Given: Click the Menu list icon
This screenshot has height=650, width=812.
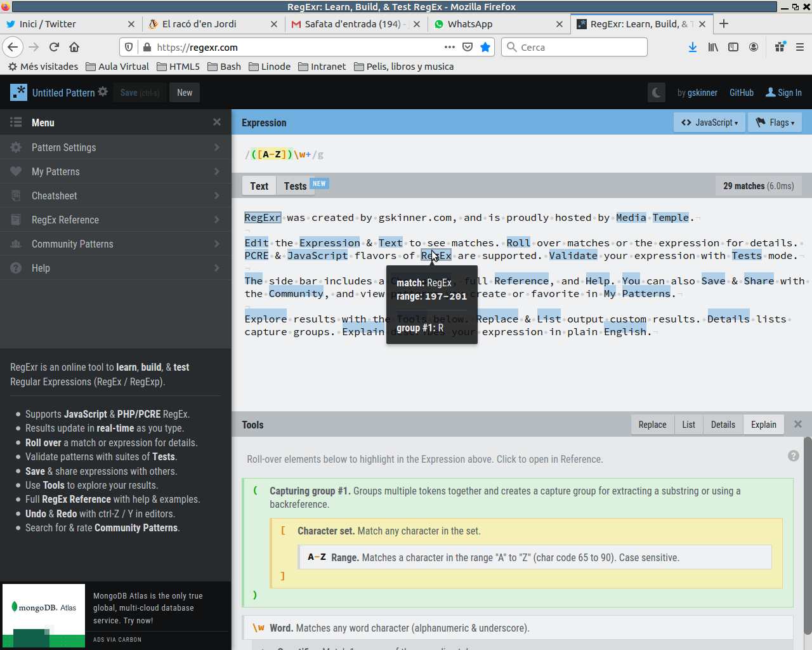Looking at the screenshot, I should click(16, 123).
